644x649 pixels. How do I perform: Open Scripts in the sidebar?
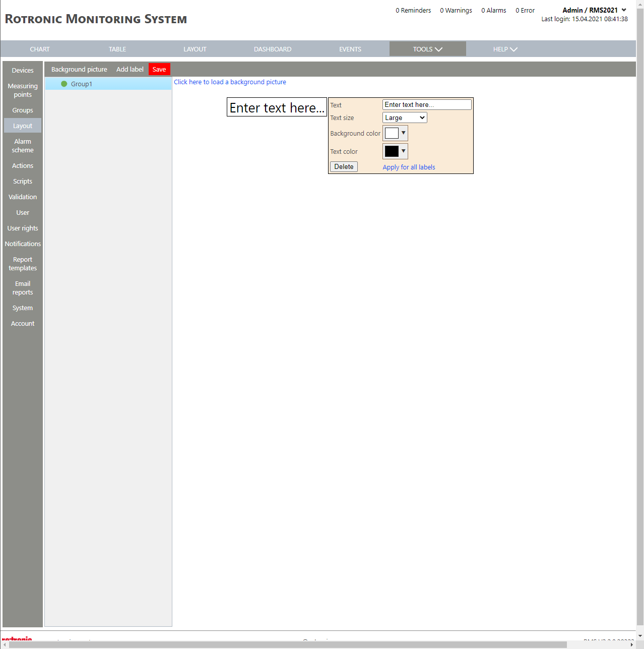click(23, 181)
